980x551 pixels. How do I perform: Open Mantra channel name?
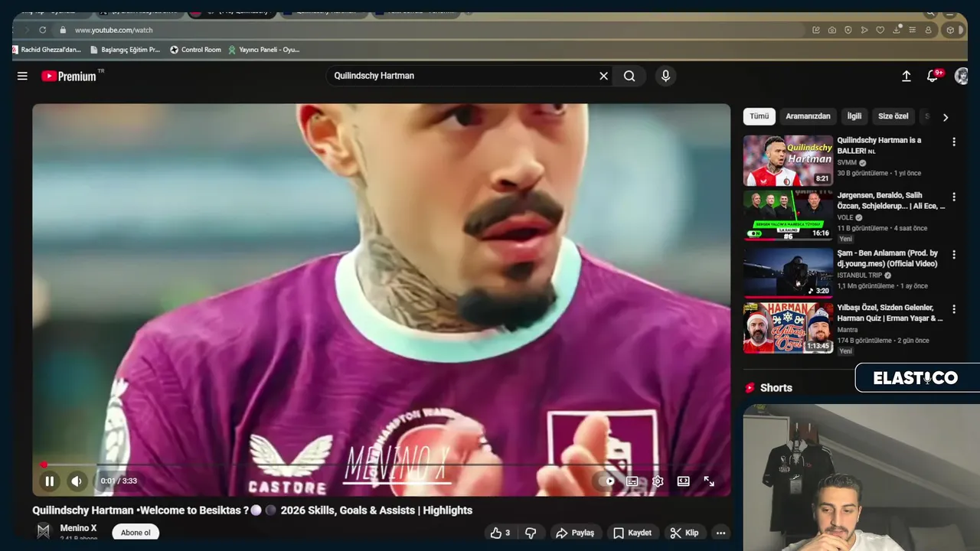point(847,330)
